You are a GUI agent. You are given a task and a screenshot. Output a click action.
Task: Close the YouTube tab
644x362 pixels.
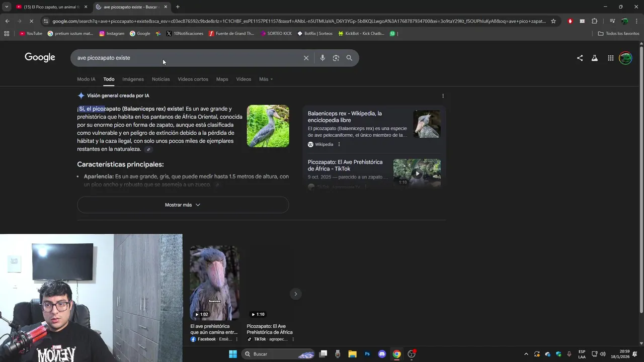(86, 7)
